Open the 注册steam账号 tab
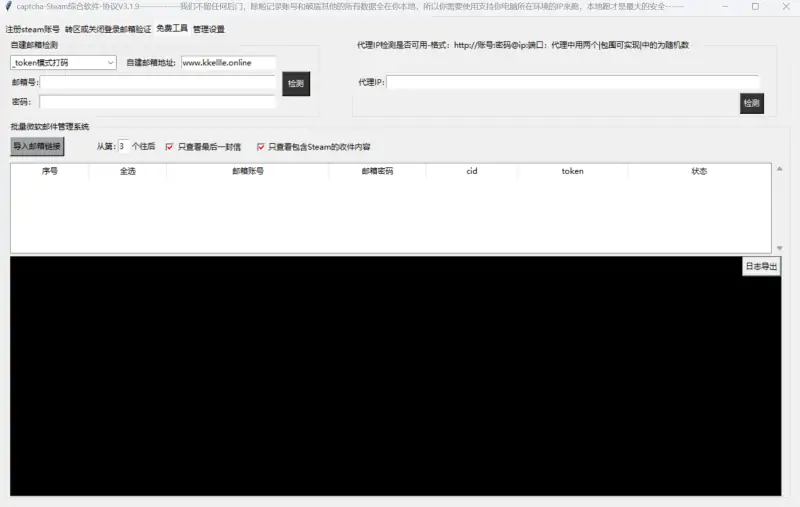 tap(33, 29)
